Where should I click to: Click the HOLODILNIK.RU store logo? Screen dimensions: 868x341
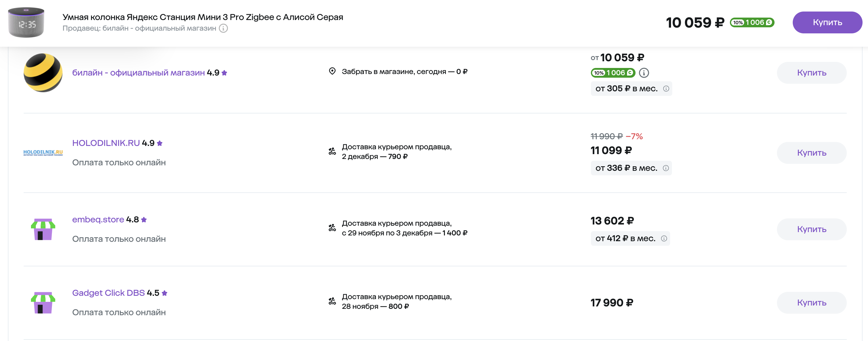click(43, 153)
